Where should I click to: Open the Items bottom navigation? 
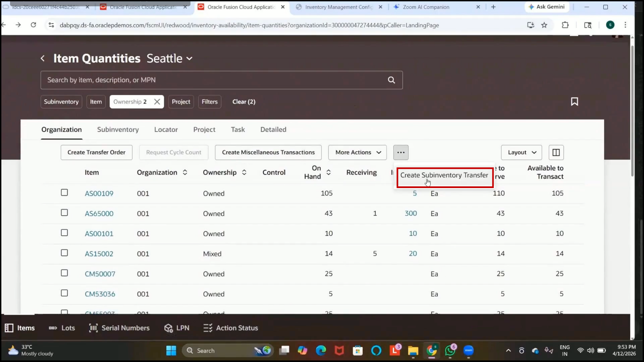click(x=20, y=328)
